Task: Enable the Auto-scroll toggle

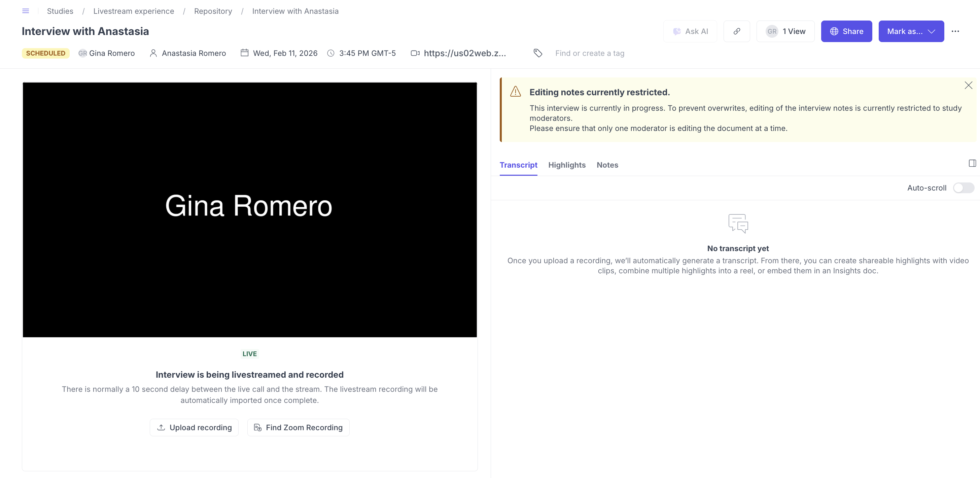Action: pos(963,188)
